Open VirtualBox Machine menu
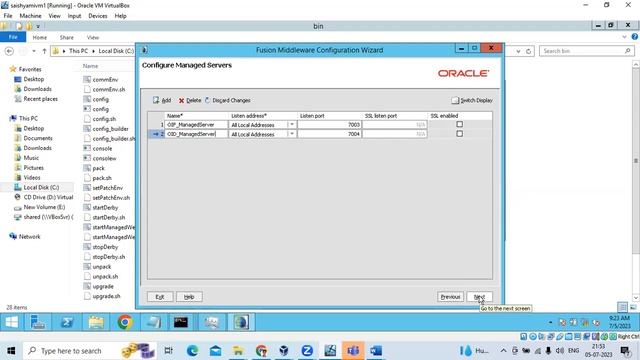The image size is (640, 360). (30, 16)
